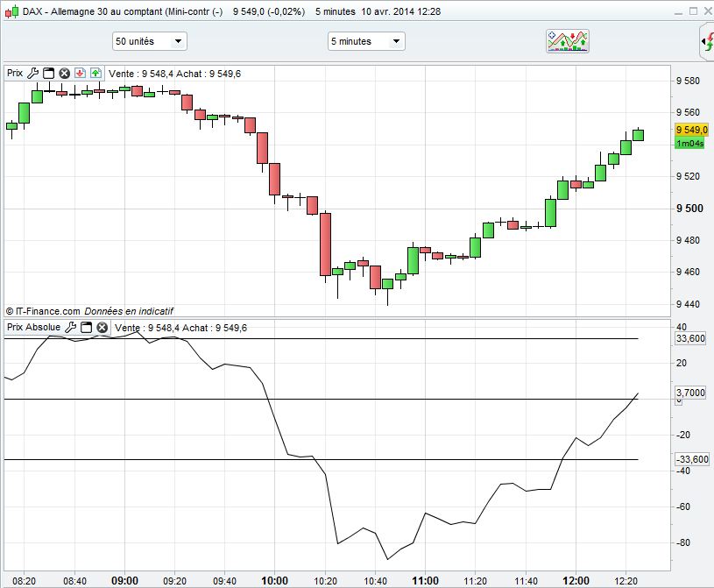Open the indicators chart toolbar button
This screenshot has height=588, width=714.
click(568, 41)
